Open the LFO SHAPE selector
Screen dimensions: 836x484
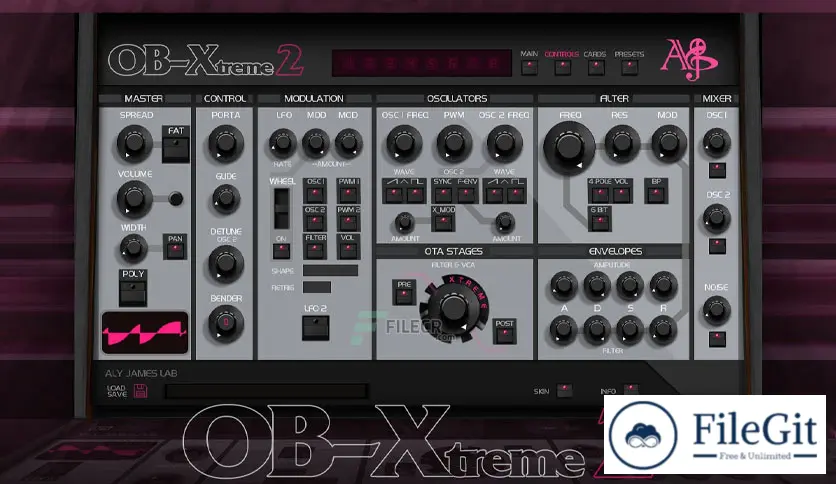[330, 270]
